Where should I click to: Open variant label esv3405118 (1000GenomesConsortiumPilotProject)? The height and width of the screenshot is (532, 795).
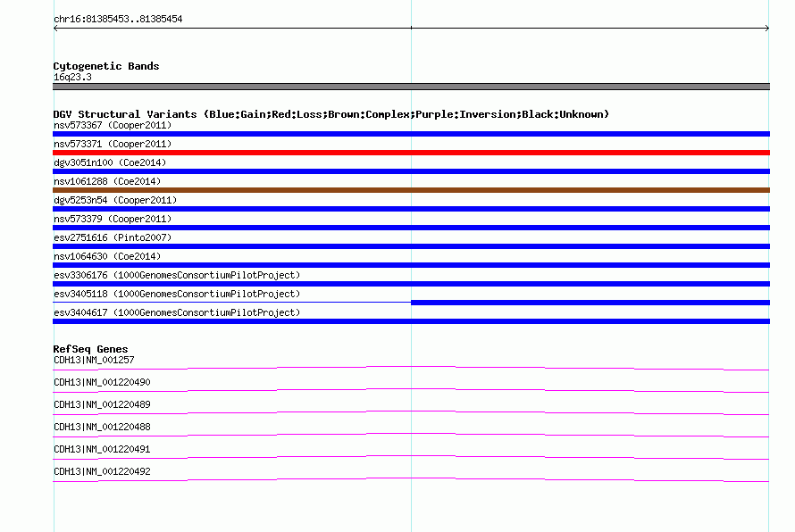[177, 294]
